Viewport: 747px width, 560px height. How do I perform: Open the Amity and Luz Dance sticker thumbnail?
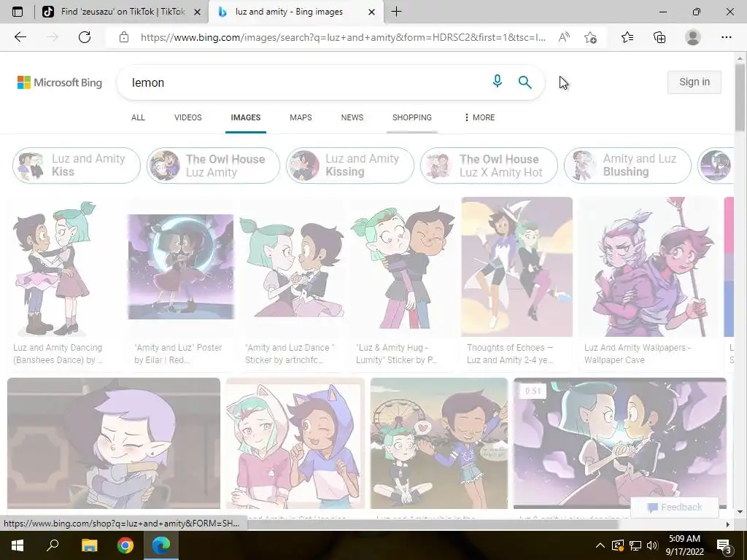point(291,267)
